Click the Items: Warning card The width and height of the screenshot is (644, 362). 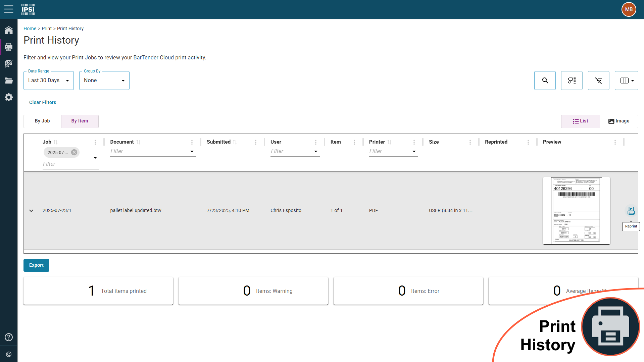[253, 291]
